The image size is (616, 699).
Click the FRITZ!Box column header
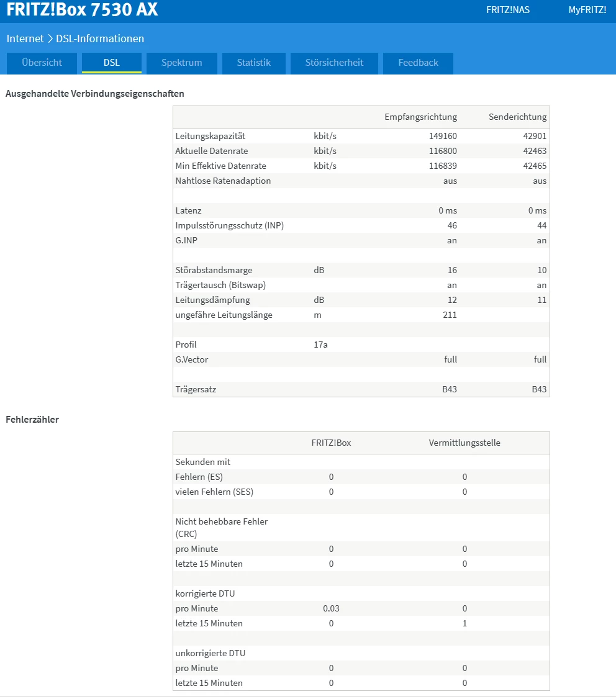331,443
